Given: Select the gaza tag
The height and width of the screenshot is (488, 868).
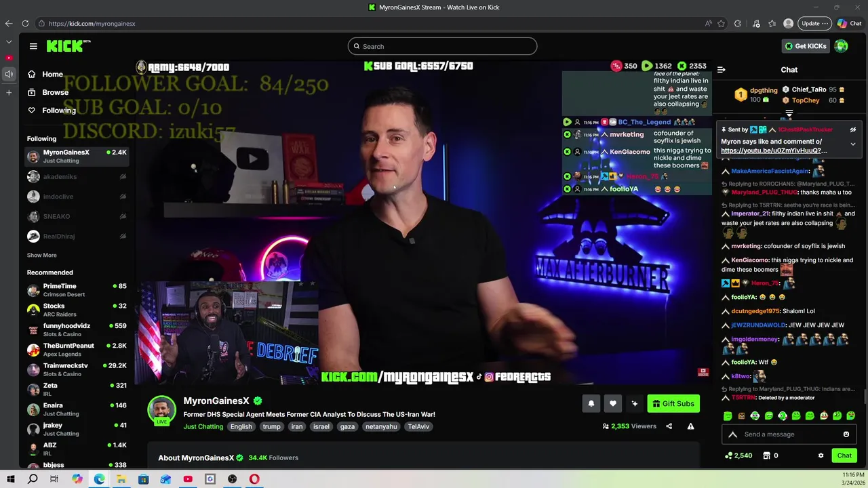Looking at the screenshot, I should pyautogui.click(x=347, y=426).
